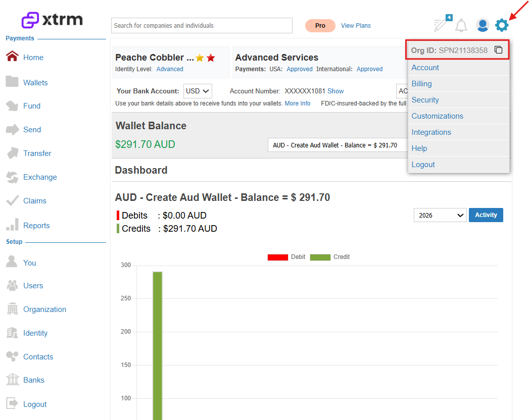Select Help in settings menu
529x420 pixels.
click(458, 148)
